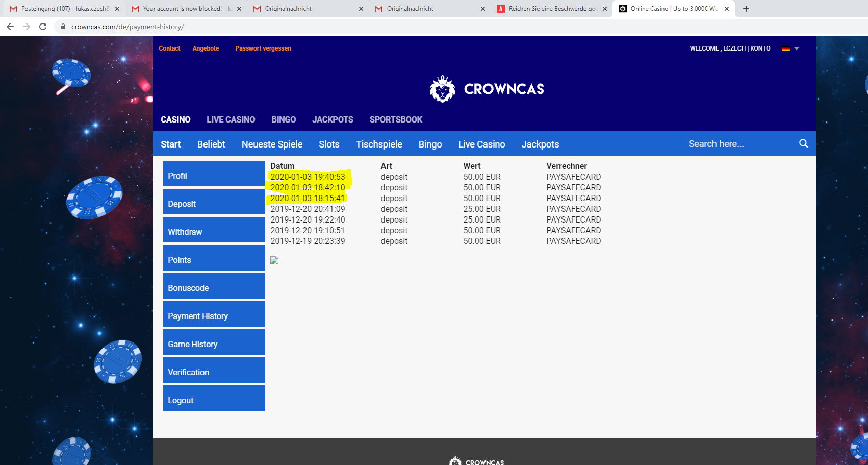Open Slots category

pos(329,144)
